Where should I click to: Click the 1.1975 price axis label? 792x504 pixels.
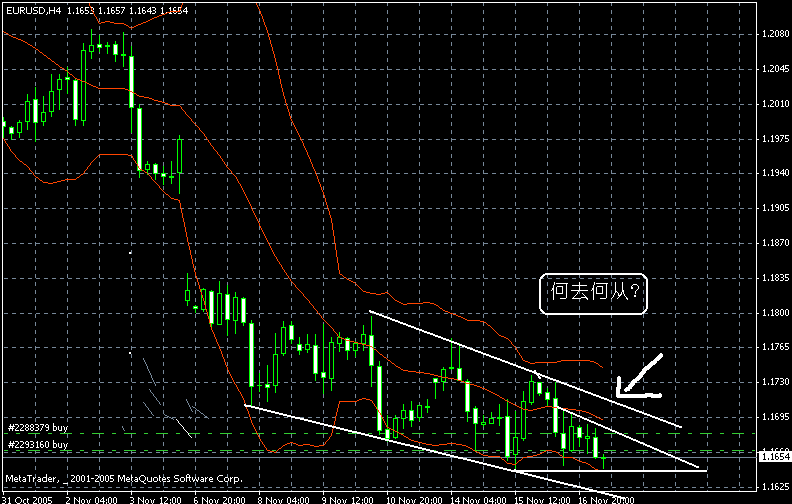[775, 138]
